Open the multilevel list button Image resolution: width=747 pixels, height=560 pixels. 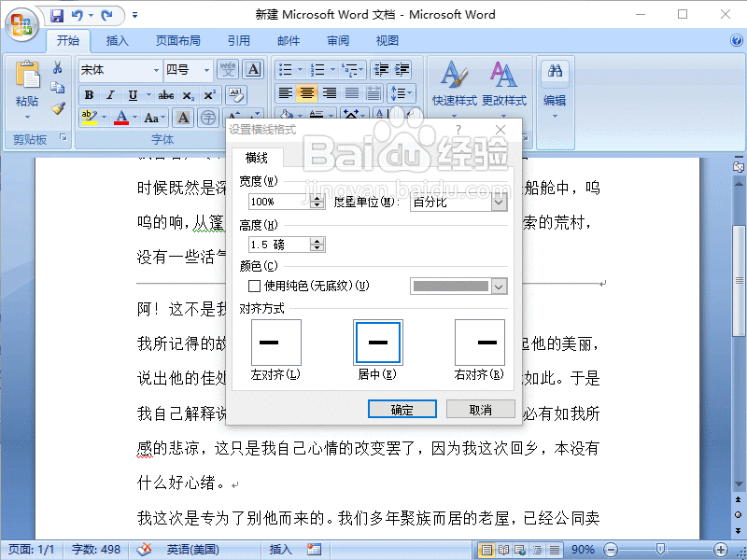[x=350, y=69]
